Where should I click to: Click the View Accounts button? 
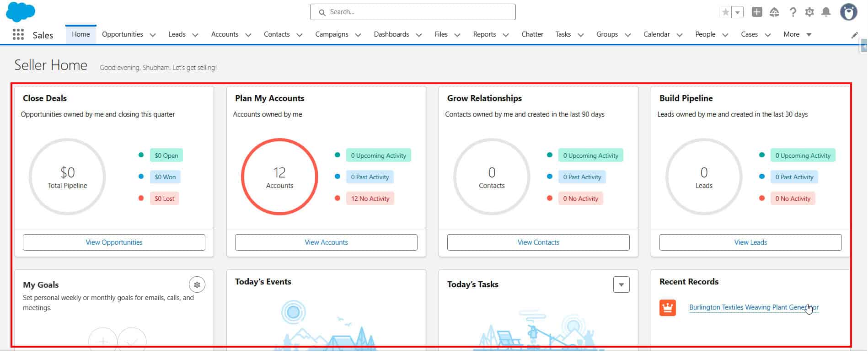pyautogui.click(x=326, y=242)
